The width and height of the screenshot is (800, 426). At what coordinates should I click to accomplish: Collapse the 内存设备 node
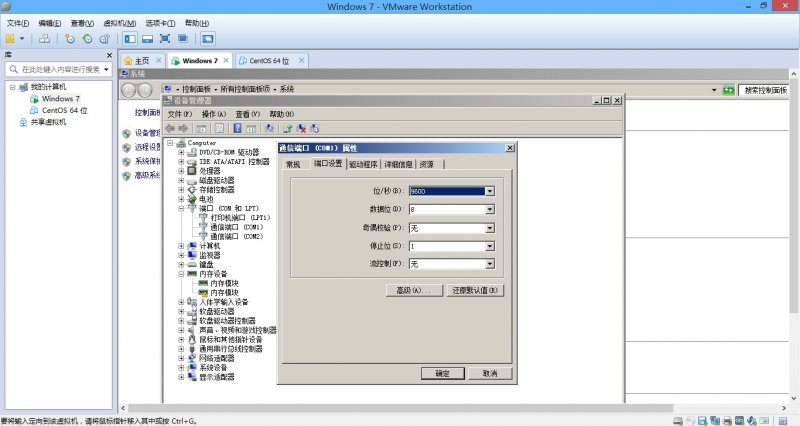(181, 274)
